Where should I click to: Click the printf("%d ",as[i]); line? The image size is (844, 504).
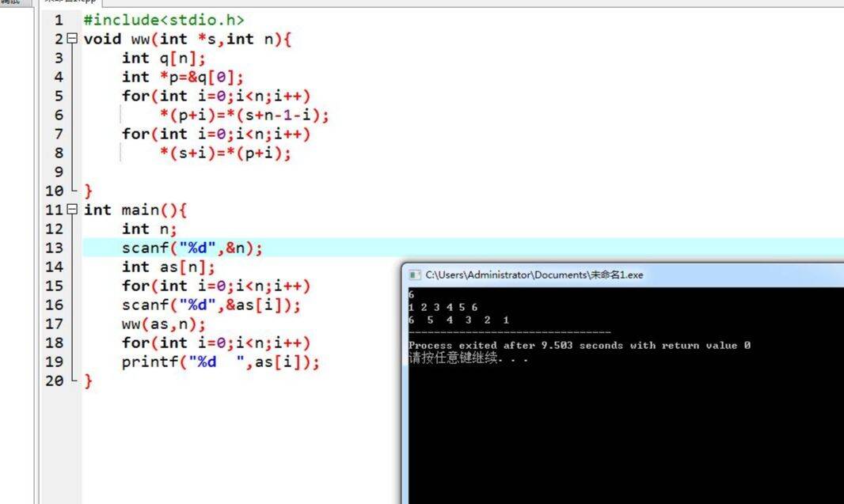[221, 362]
